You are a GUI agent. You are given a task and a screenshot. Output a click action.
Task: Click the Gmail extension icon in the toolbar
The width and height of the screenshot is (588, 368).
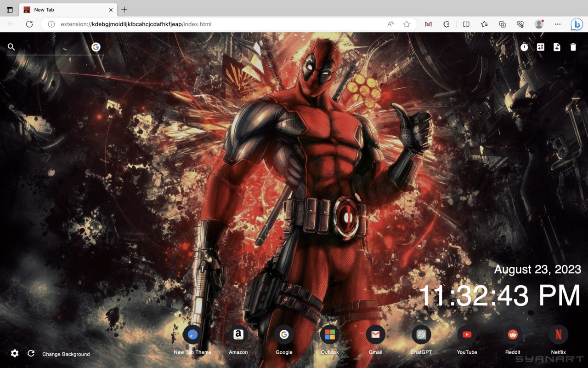click(428, 24)
